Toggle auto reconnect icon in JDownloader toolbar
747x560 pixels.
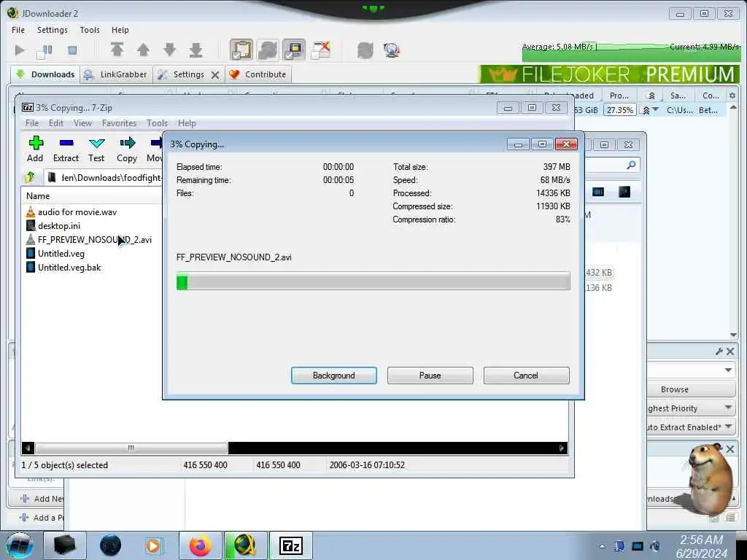pyautogui.click(x=268, y=50)
